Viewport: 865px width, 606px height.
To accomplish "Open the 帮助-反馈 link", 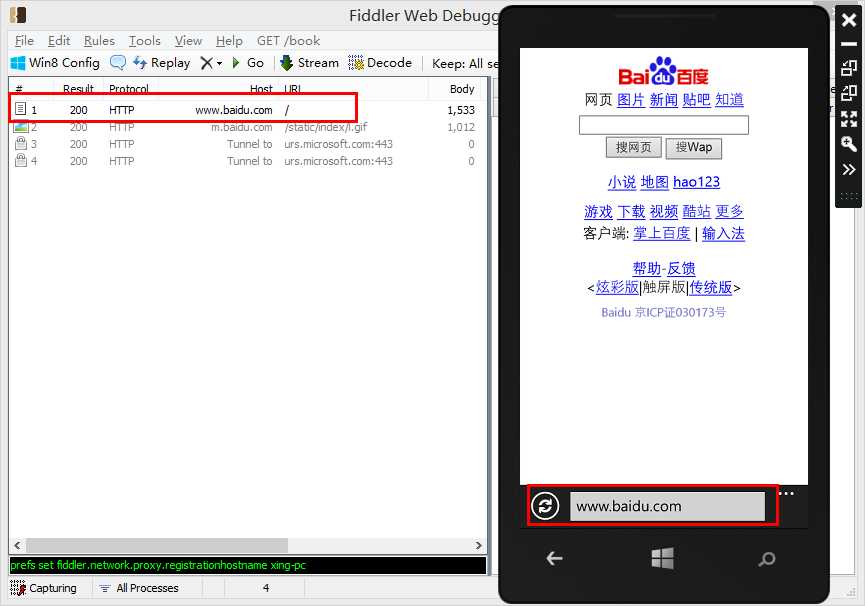I will [x=664, y=269].
